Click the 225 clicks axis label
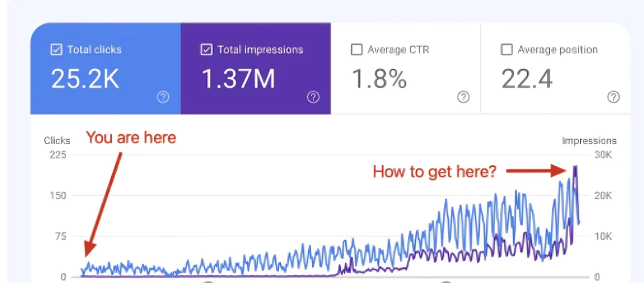This screenshot has height=283, width=644. (x=58, y=155)
